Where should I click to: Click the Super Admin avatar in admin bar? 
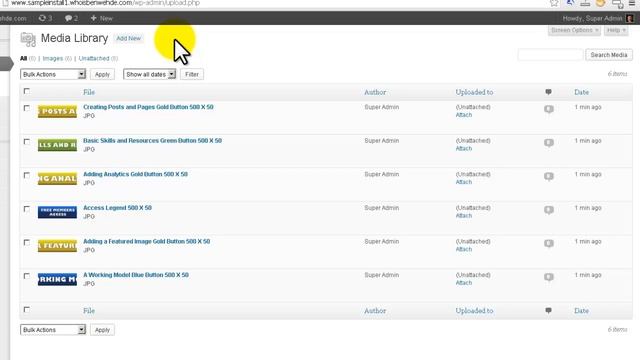click(x=630, y=18)
